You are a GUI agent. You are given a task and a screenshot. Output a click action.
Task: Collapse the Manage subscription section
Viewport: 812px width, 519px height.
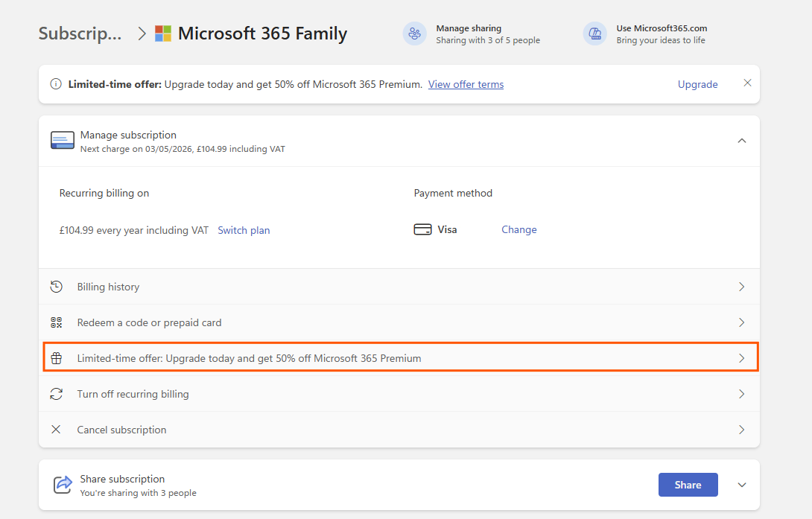741,141
